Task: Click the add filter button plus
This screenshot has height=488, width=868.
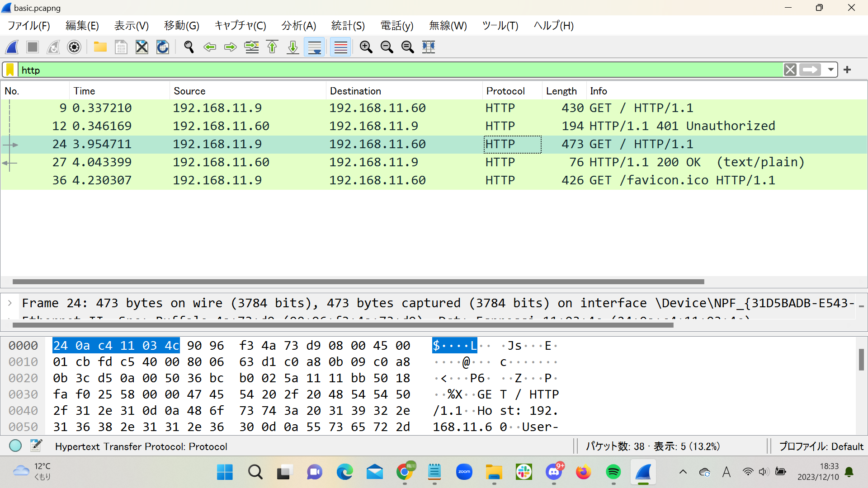Action: coord(847,70)
